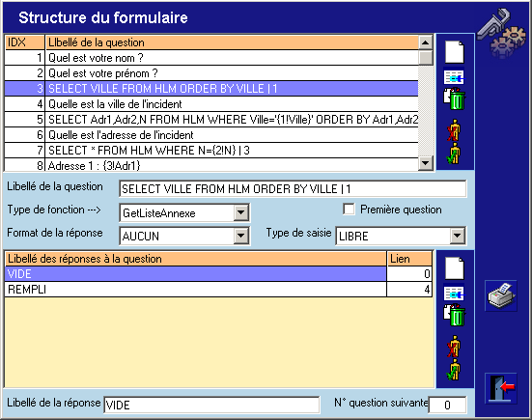Viewport: 532px width, 420px height.
Task: Click the insert question row icon
Action: [454, 77]
